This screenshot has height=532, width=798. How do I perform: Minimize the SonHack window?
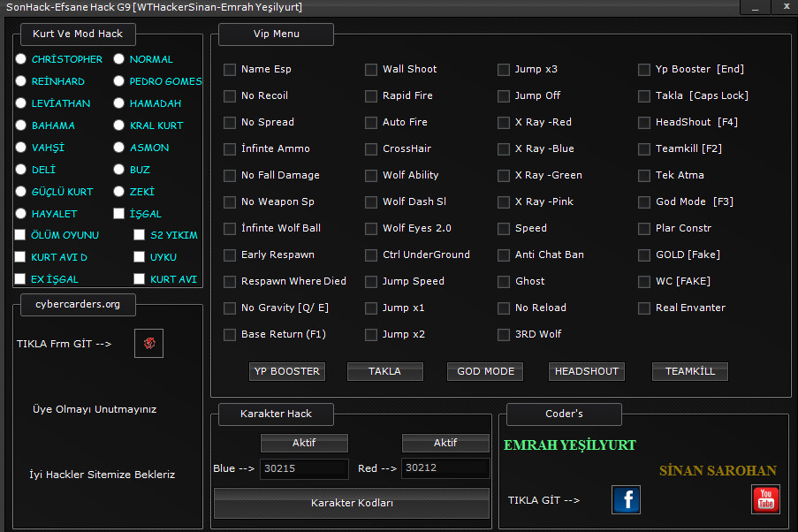[756, 7]
